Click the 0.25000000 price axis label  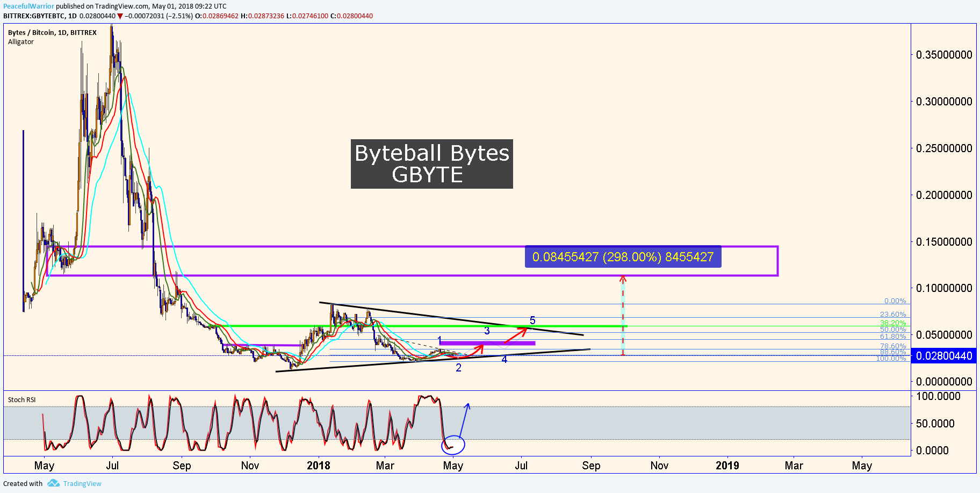pos(944,148)
